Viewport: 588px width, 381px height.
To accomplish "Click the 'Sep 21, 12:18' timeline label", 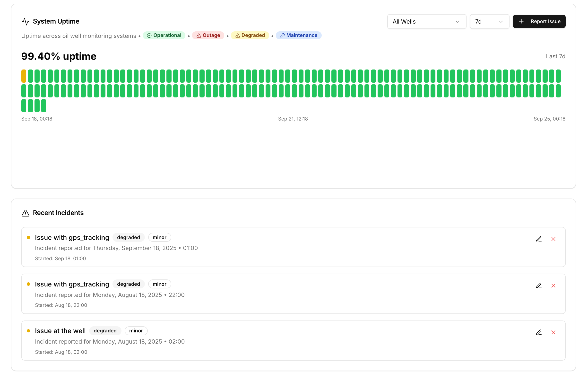I will (293, 119).
